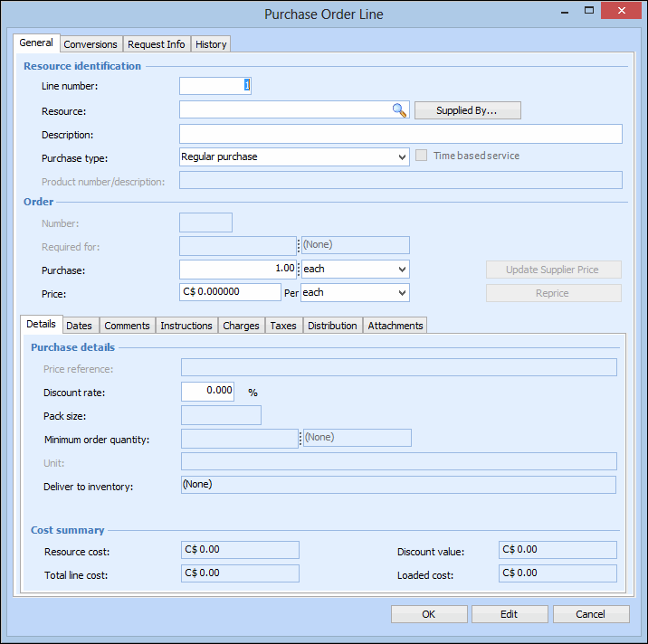Focus the Discount rate input field
Viewport: 648px width, 644px height.
click(207, 392)
